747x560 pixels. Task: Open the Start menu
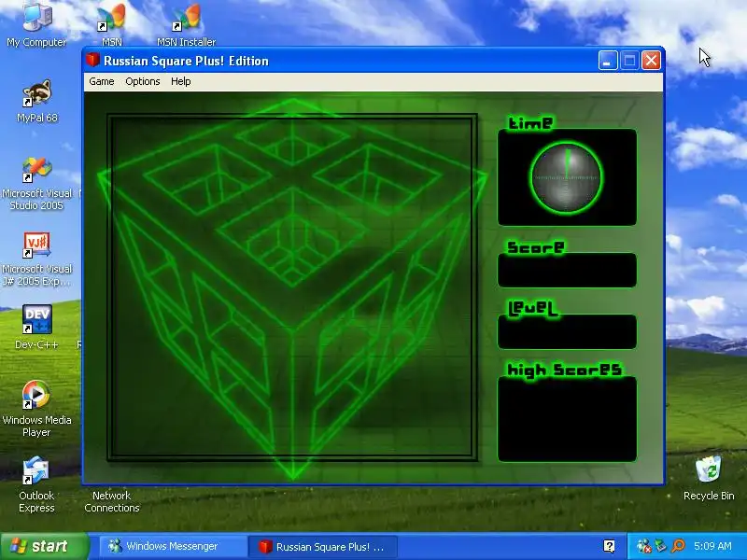pyautogui.click(x=44, y=546)
